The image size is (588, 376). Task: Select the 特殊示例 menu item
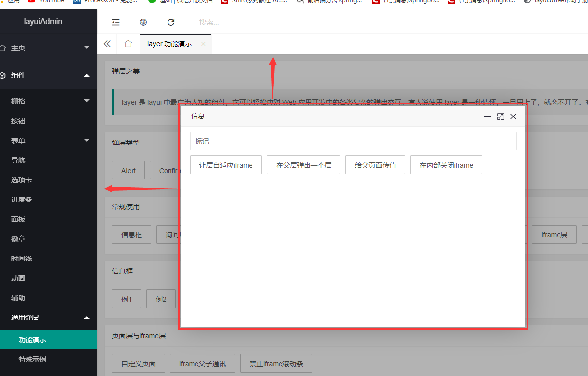point(49,359)
